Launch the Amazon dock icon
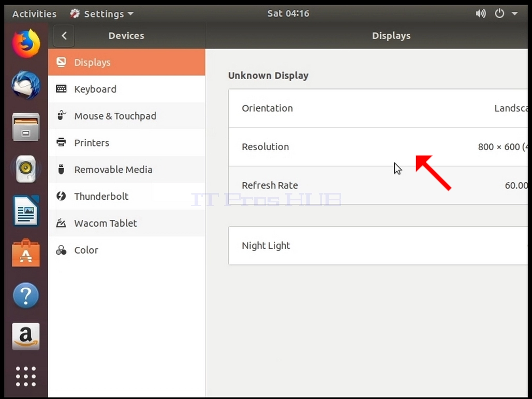 tap(26, 336)
